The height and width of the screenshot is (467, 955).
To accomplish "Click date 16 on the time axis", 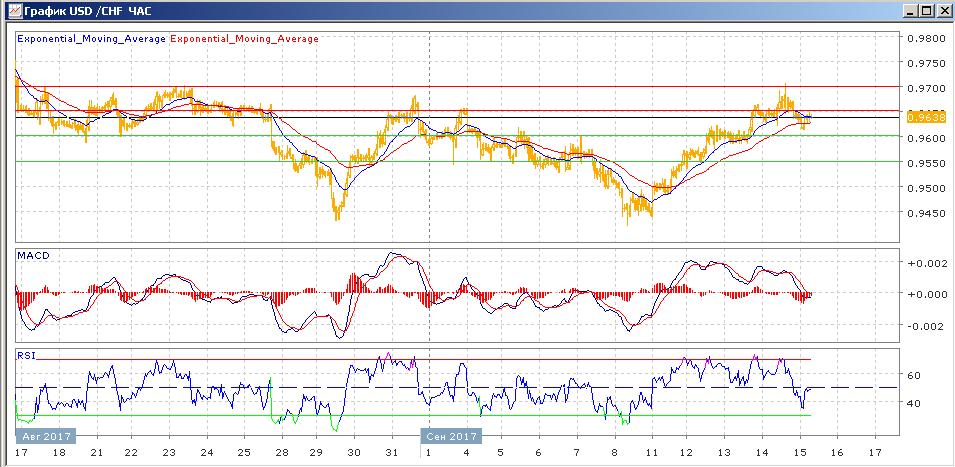I will pyautogui.click(x=837, y=453).
